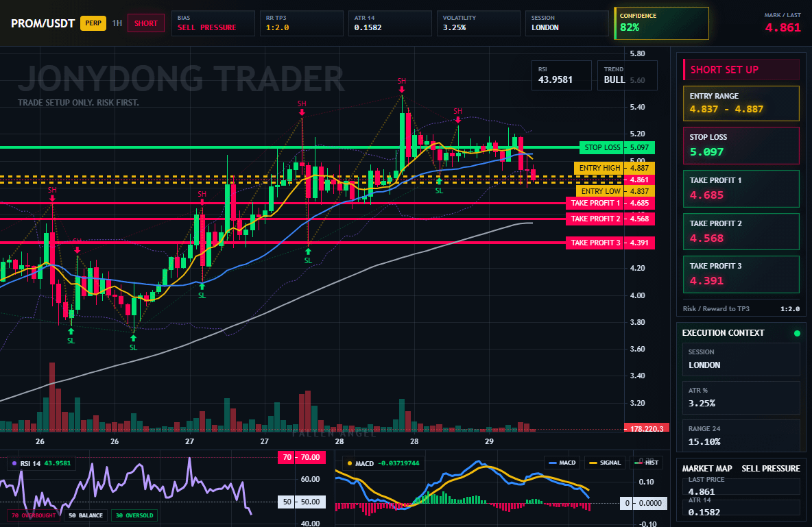Image resolution: width=812 pixels, height=527 pixels.
Task: Select the VOLATILITY 3.25% header card
Action: [479, 23]
